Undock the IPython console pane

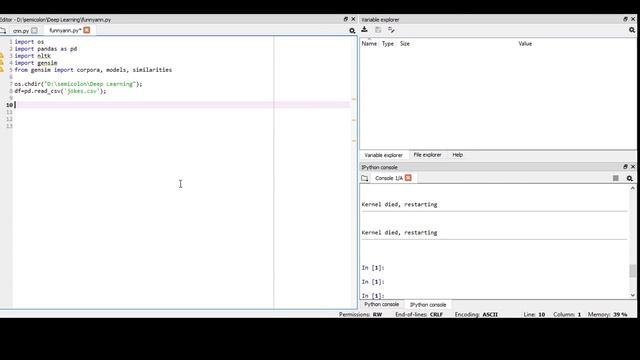pos(625,167)
